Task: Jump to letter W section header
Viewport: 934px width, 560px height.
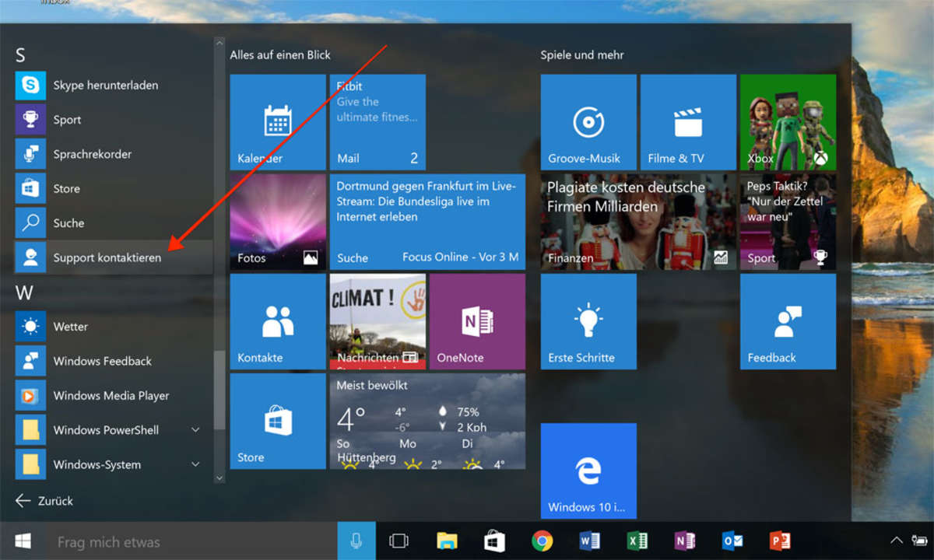Action: coord(23,293)
